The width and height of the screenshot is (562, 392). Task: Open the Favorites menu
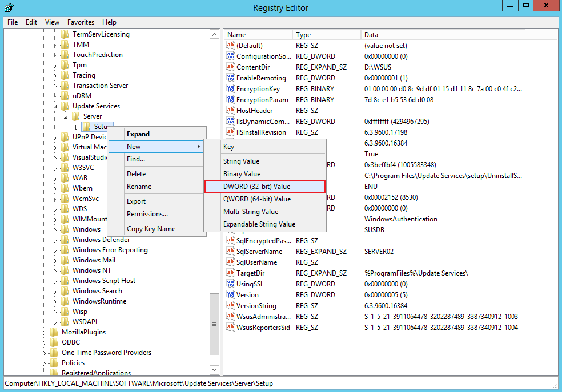(x=81, y=22)
